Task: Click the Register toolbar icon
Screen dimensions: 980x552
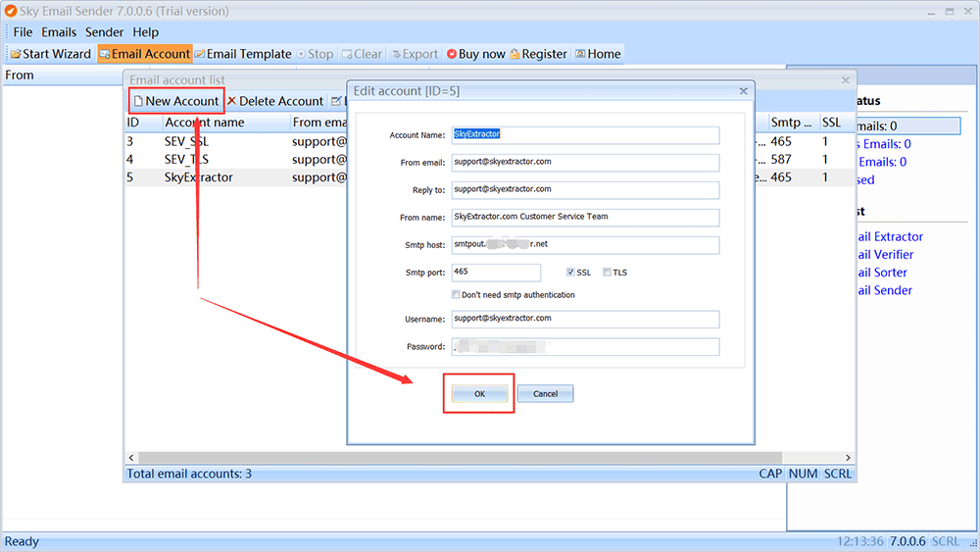Action: (x=515, y=54)
